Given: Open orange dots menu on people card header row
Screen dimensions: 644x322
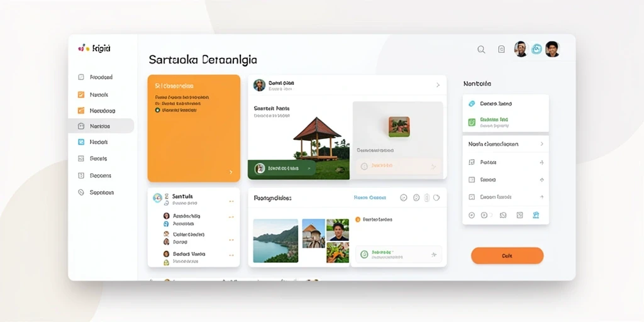Looking at the screenshot, I should tap(231, 201).
